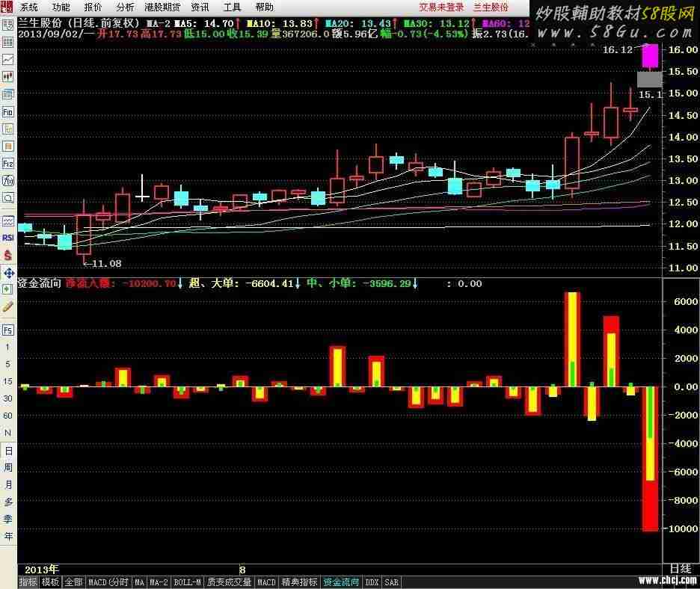Viewport: 700px width, 589px height.
Task: Click the 交易未登录 login link
Action: (441, 7)
